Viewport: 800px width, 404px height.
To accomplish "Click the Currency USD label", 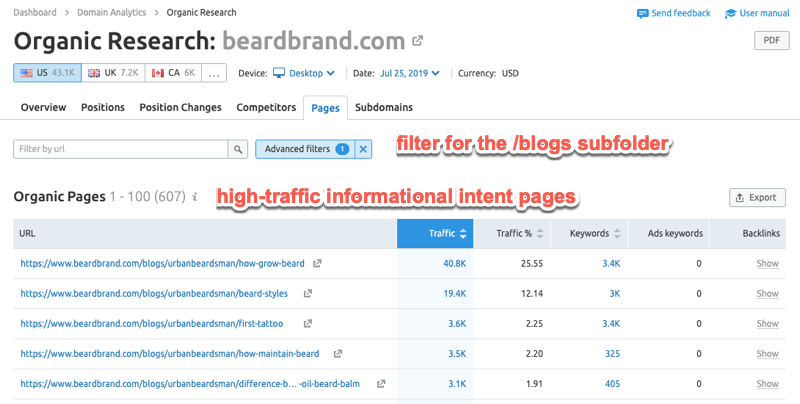I will coord(488,73).
